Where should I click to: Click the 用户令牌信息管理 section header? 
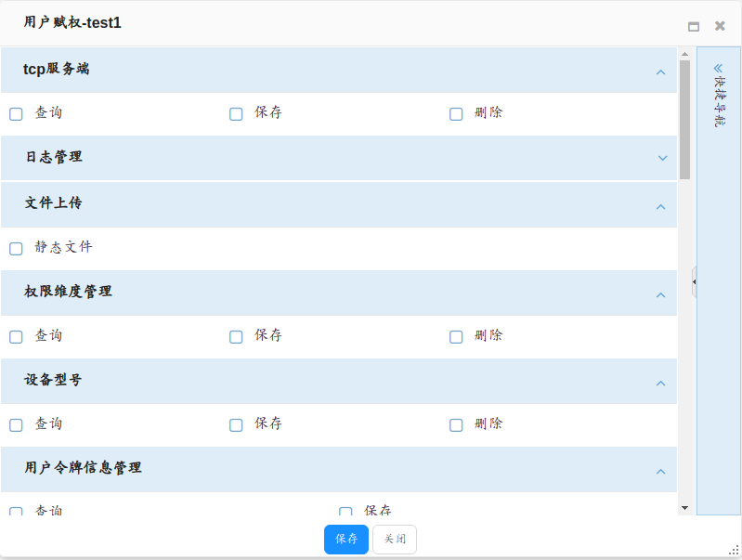84,468
